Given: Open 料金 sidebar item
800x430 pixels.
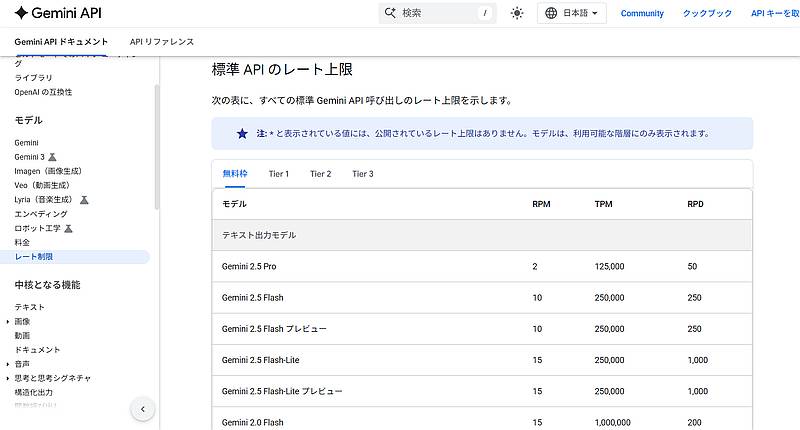Looking at the screenshot, I should pyautogui.click(x=22, y=242).
